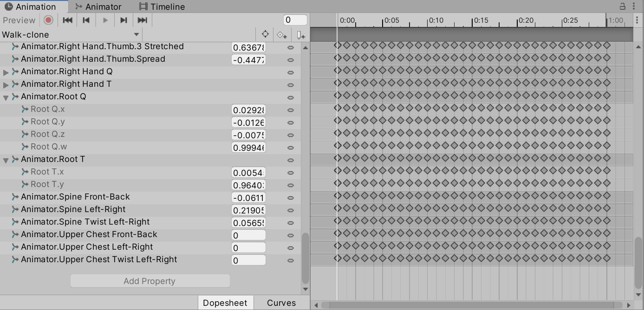Screen dimensions: 644x310
Task: Collapse Animator.Root Q property
Action: tap(6, 97)
